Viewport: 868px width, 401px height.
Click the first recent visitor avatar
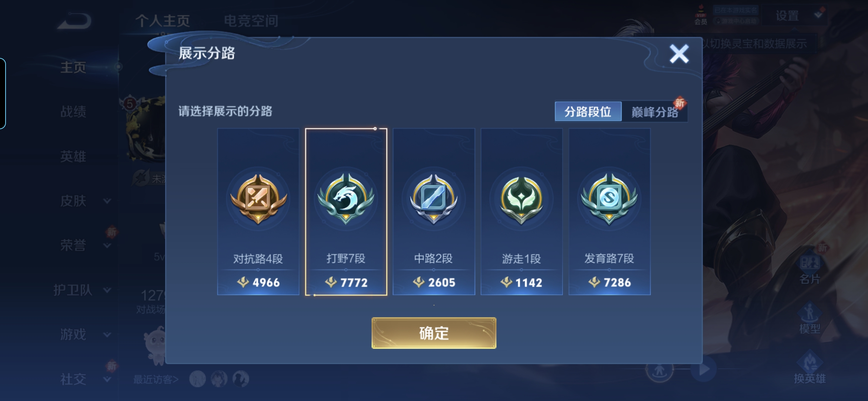197,379
